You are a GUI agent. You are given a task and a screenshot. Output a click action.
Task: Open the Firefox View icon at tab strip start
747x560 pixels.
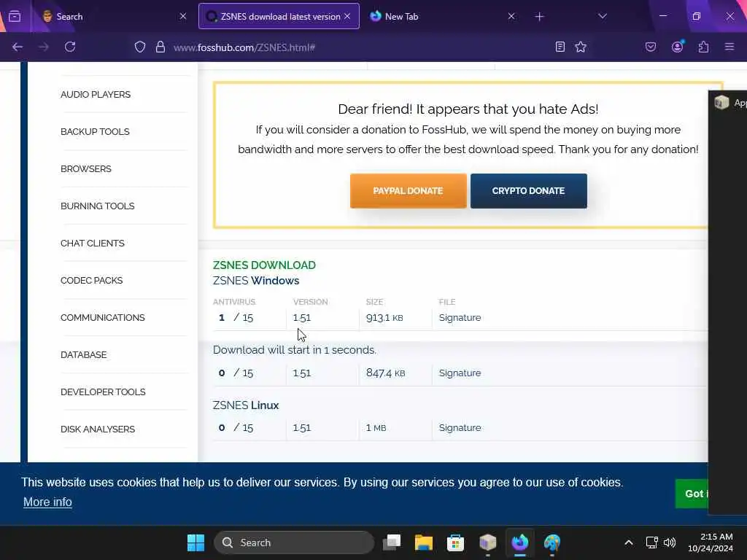(15, 16)
